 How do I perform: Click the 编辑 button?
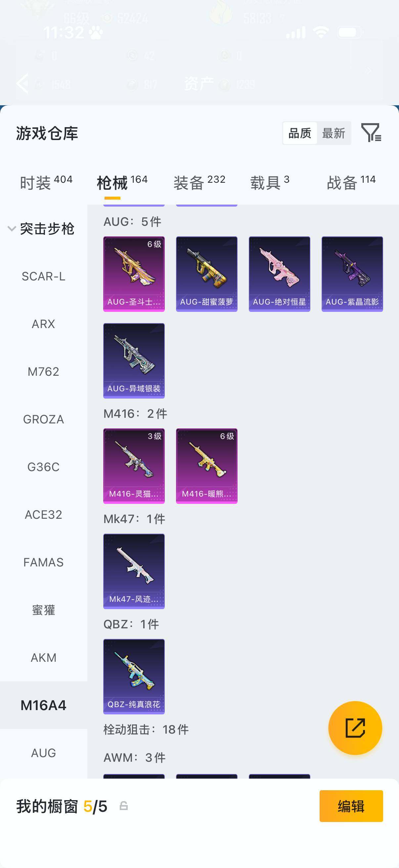click(351, 806)
